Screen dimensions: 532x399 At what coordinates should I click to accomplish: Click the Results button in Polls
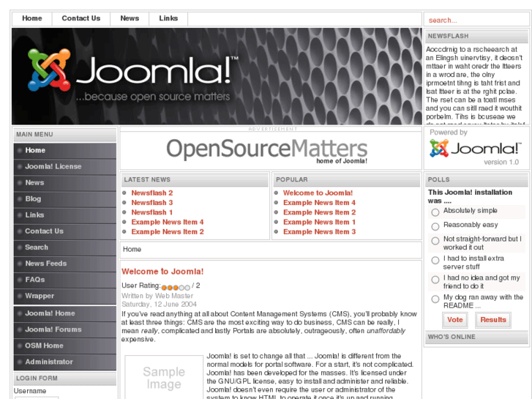(493, 320)
